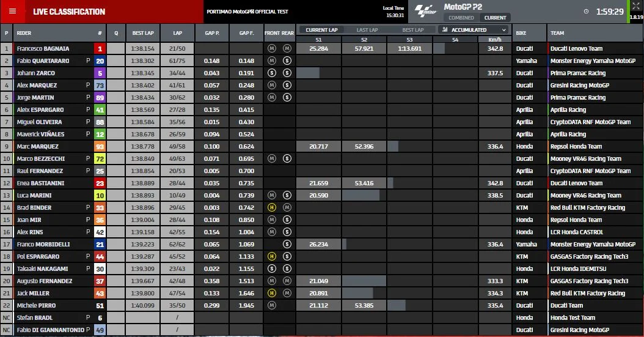Click Bezzecchi's front tyre M icon

[x=271, y=158]
